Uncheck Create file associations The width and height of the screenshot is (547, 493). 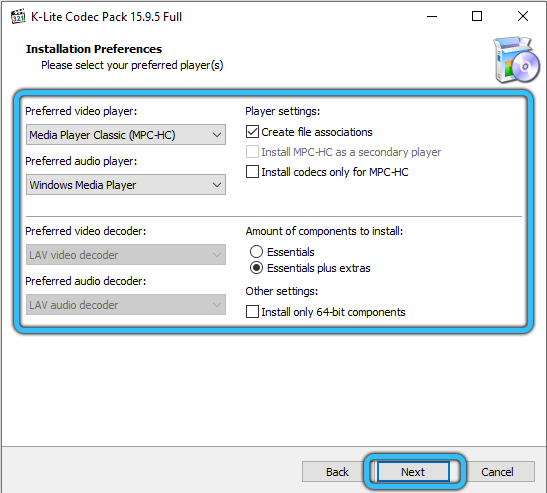(x=252, y=132)
